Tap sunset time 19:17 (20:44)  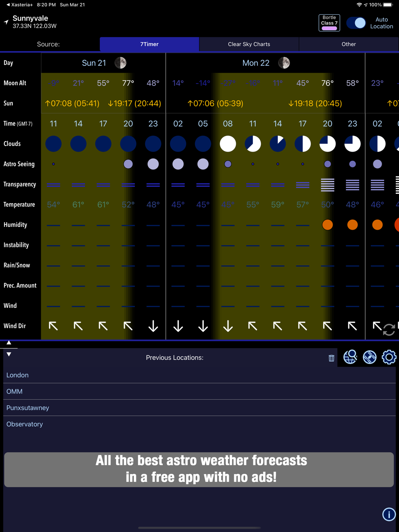pyautogui.click(x=134, y=103)
